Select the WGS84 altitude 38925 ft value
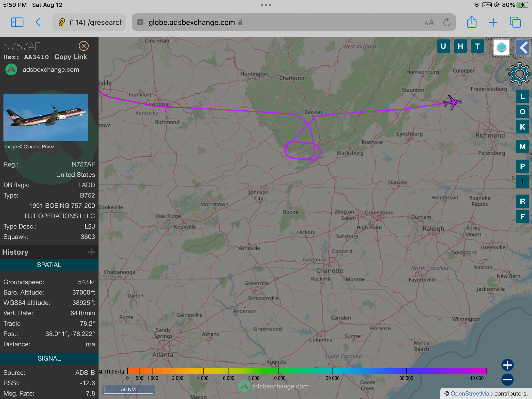Image resolution: width=532 pixels, height=399 pixels. pyautogui.click(x=83, y=303)
